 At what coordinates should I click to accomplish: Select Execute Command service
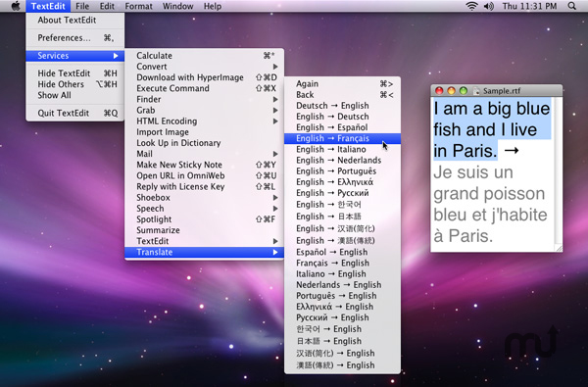click(205, 88)
